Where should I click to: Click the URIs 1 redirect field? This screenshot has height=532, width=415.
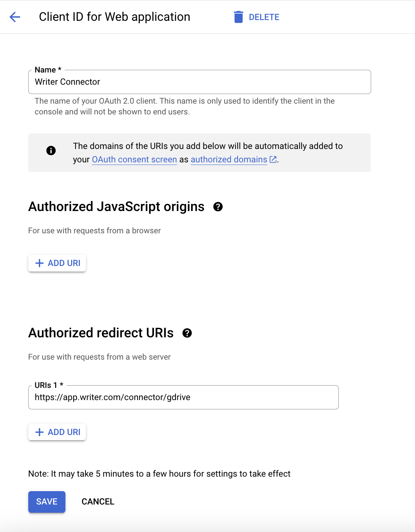pyautogui.click(x=183, y=397)
